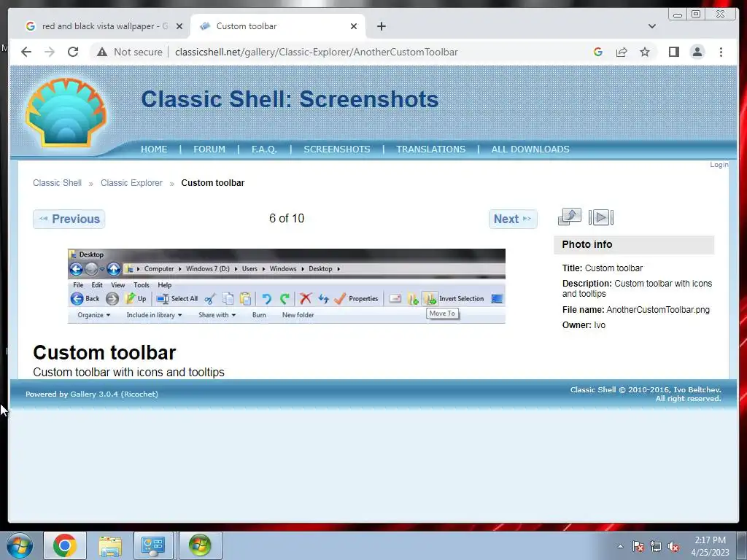Start the slideshow icon
The width and height of the screenshot is (747, 560).
click(x=601, y=217)
